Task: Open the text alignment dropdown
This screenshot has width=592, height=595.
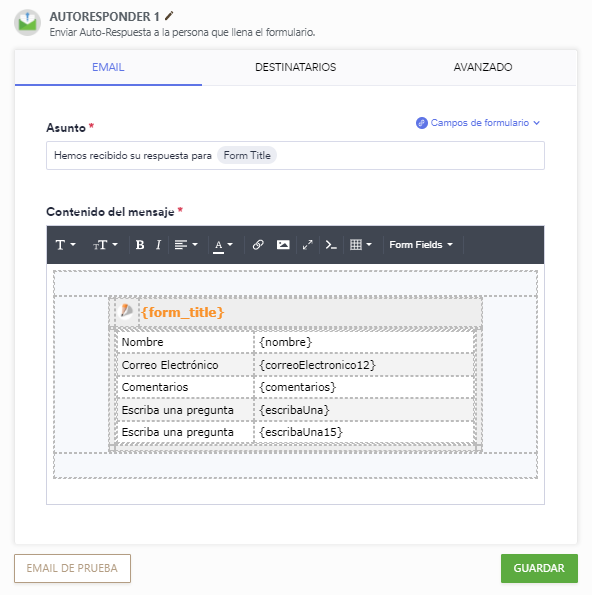Action: coord(186,245)
